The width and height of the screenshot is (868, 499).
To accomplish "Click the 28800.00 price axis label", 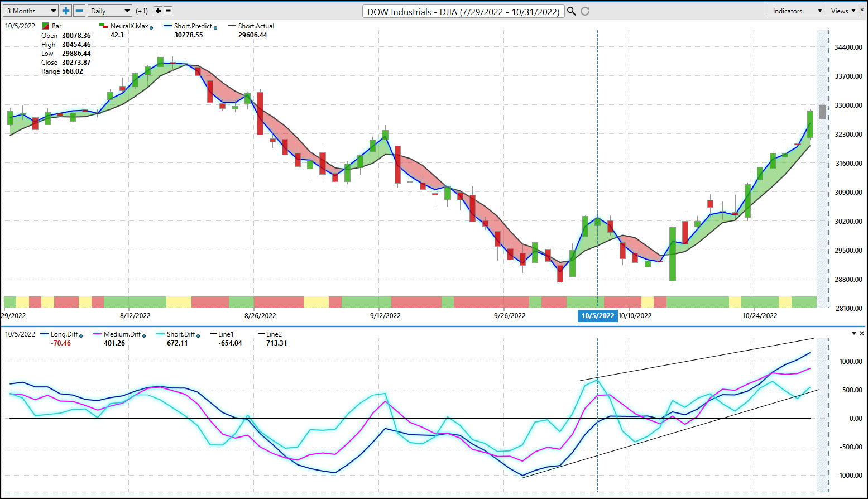I will coord(848,279).
